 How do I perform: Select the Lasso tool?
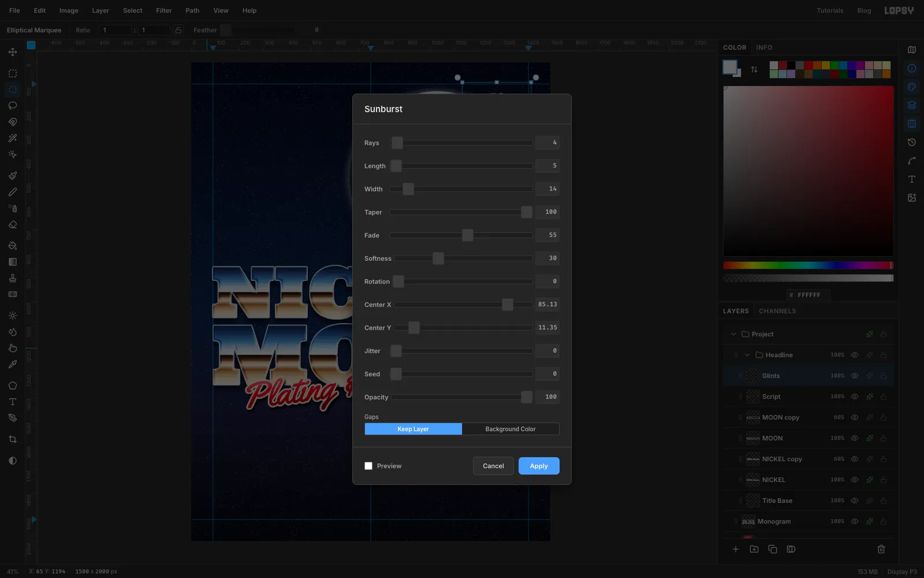(x=13, y=106)
